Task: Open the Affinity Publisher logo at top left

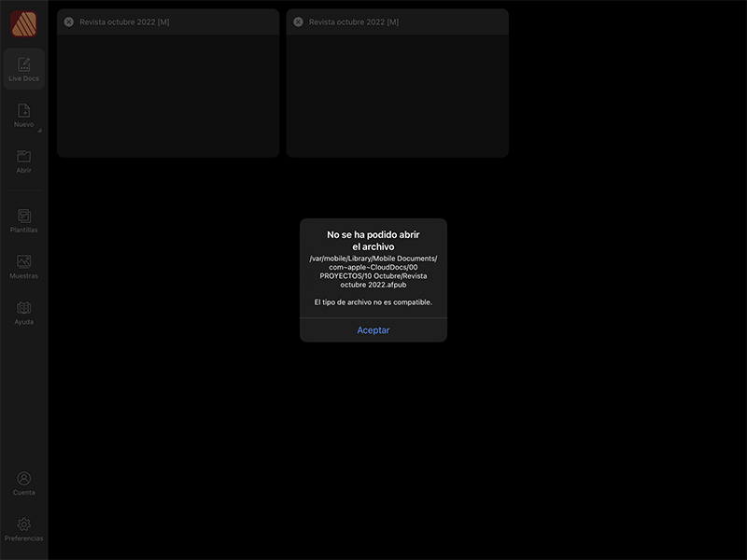Action: click(x=23, y=23)
